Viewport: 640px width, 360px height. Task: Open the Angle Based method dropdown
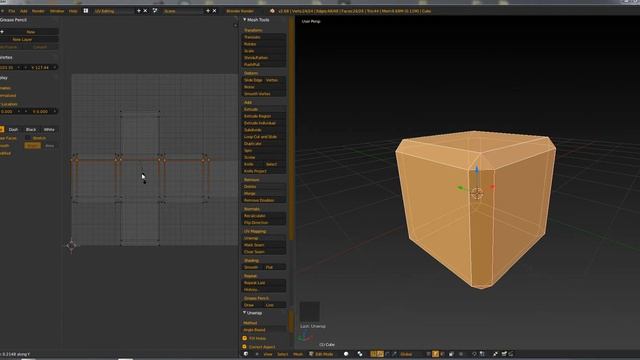coord(263,330)
